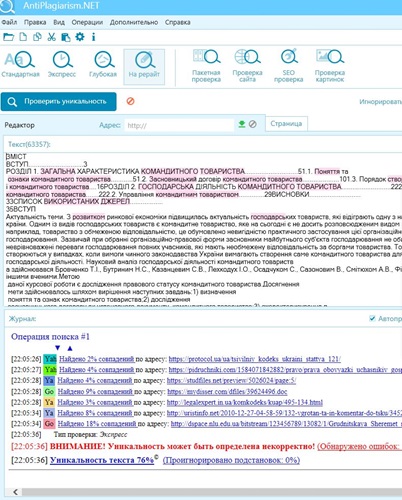The image size is (402, 500).
Task: Select the На рерайт check mode
Action: click(144, 67)
